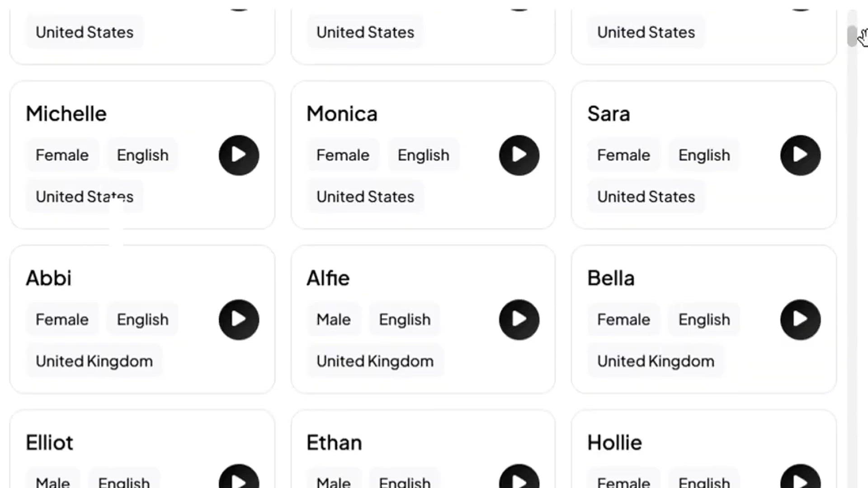The width and height of the screenshot is (868, 488).
Task: Play the Michelle voice sample
Action: point(239,155)
